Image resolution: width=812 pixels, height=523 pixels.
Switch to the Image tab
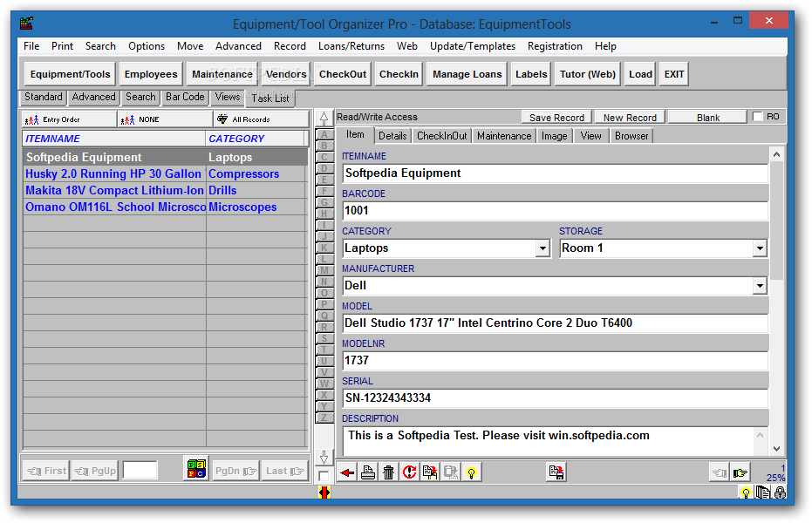[554, 136]
